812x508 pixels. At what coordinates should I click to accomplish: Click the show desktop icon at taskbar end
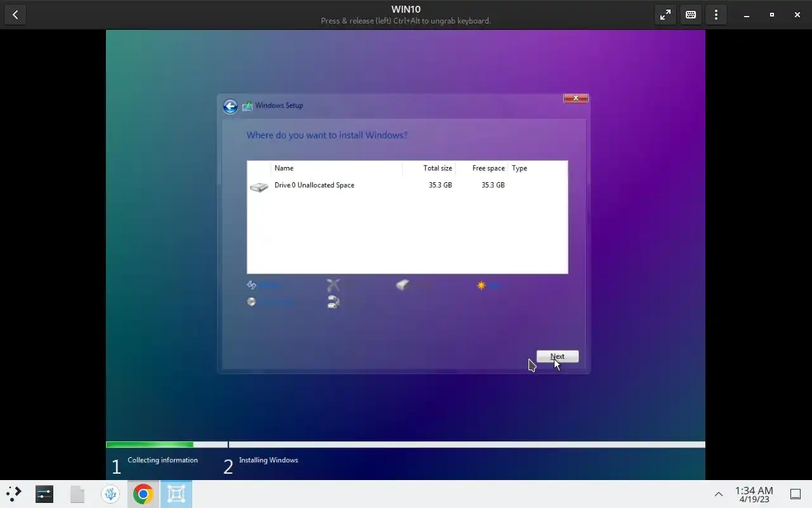796,494
